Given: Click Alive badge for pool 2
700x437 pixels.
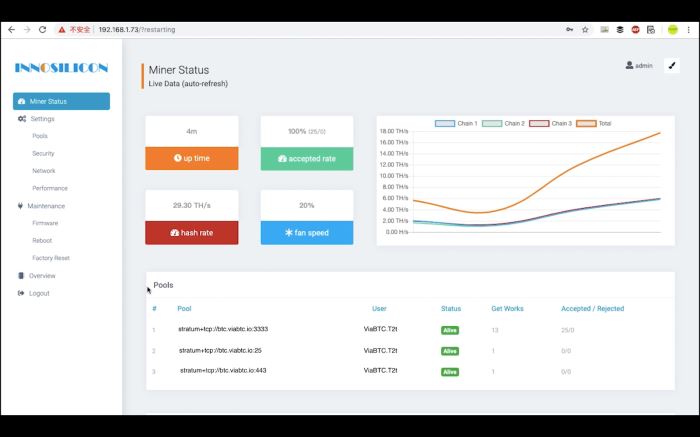Looking at the screenshot, I should click(x=450, y=351).
